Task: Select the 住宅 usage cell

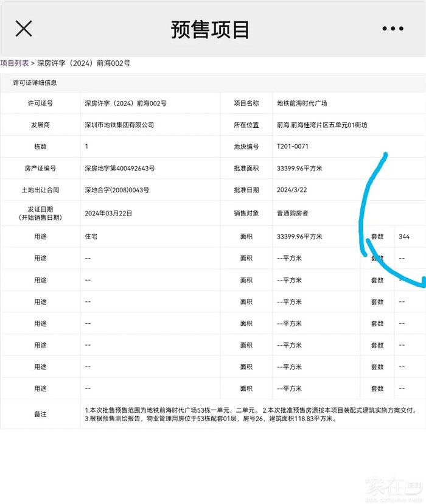Action: coord(91,236)
